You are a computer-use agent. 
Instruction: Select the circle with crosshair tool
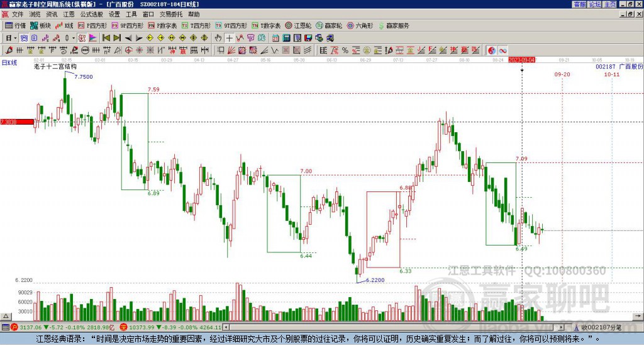(128, 50)
